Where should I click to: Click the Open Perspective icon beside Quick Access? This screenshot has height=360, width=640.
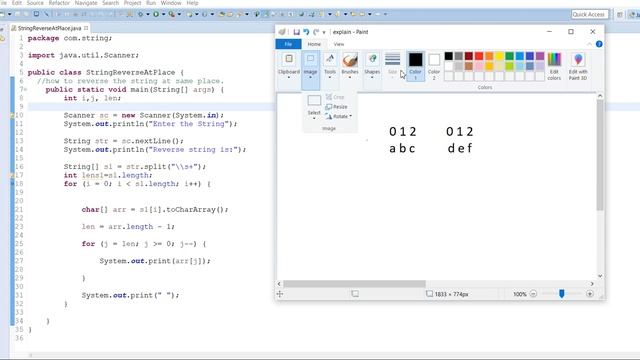[x=620, y=14]
